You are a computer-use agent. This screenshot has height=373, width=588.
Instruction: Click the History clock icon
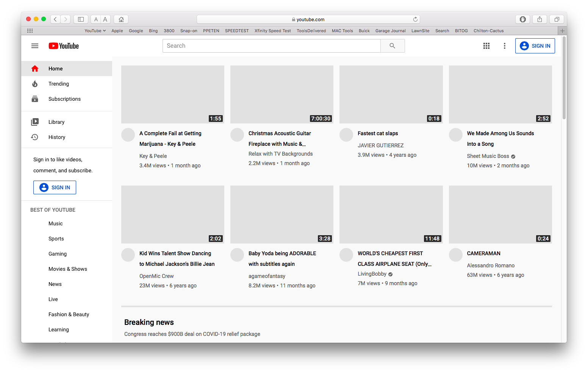tap(35, 137)
